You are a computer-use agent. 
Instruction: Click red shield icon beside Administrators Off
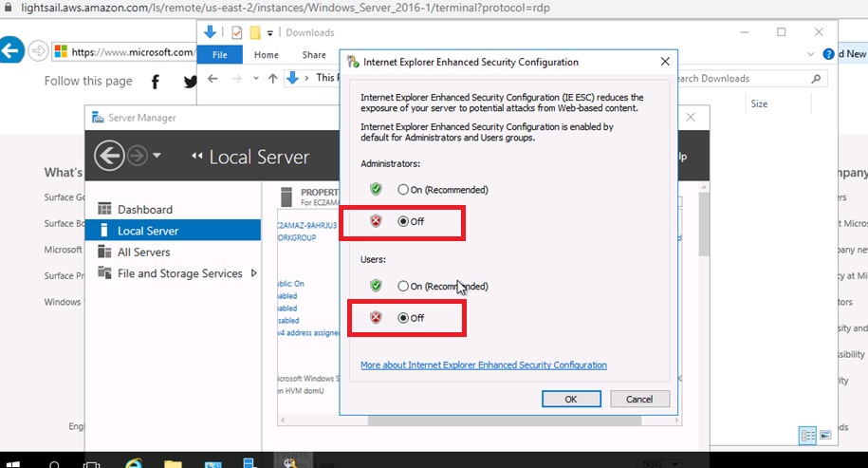(x=376, y=221)
